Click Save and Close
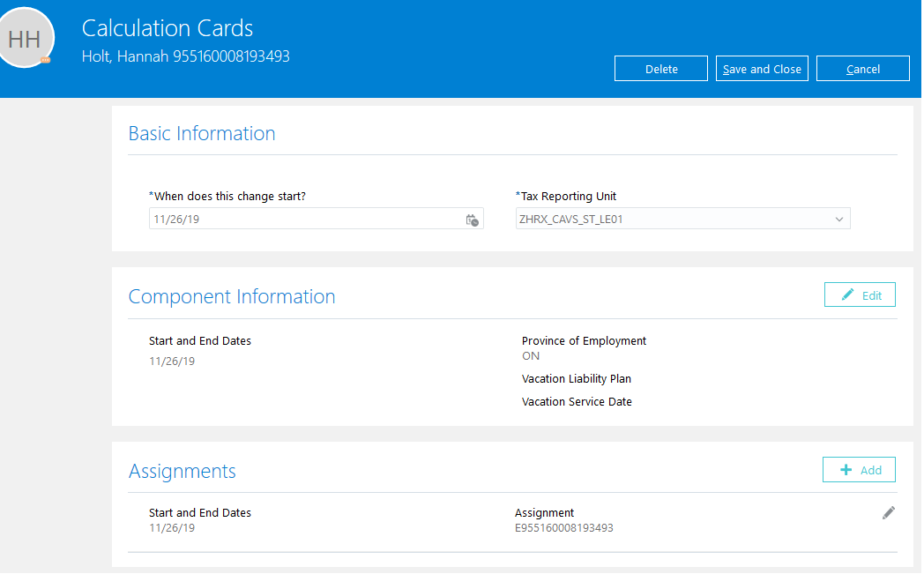 (x=762, y=69)
